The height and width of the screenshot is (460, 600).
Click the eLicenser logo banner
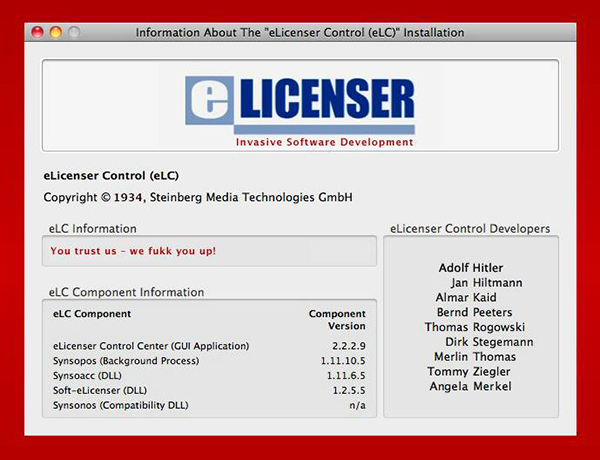pos(299,105)
